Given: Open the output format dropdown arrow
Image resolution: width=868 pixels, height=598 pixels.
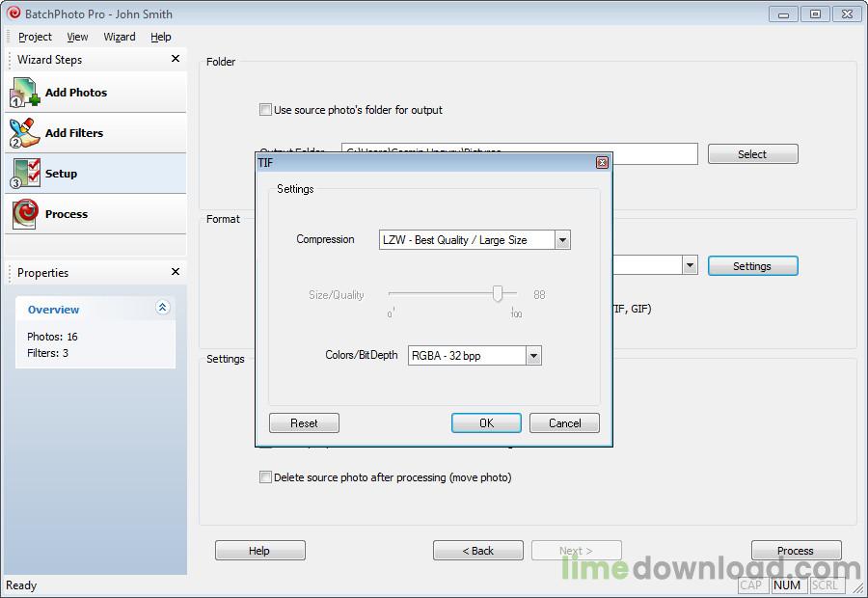Looking at the screenshot, I should point(690,265).
